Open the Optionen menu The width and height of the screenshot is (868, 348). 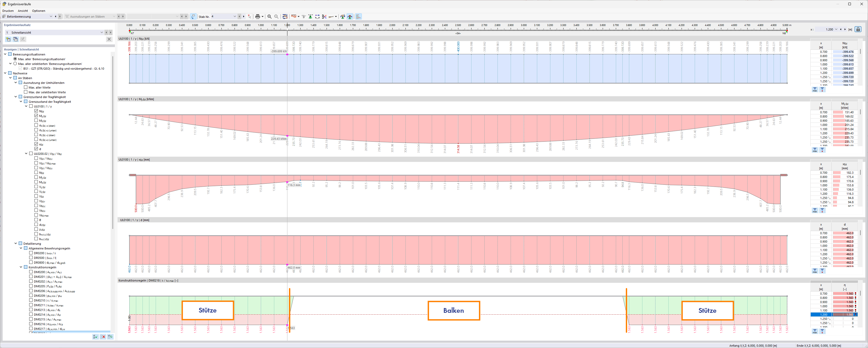(38, 11)
